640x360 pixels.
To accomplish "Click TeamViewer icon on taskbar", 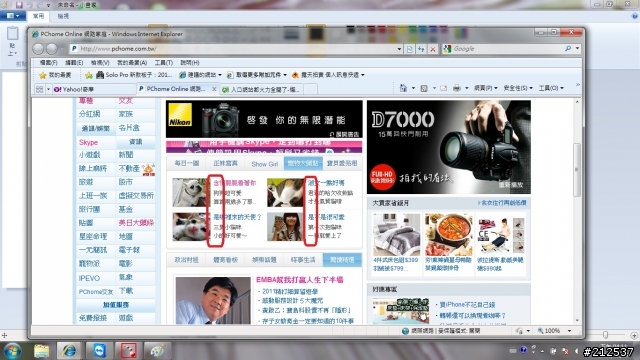I will click(99, 350).
